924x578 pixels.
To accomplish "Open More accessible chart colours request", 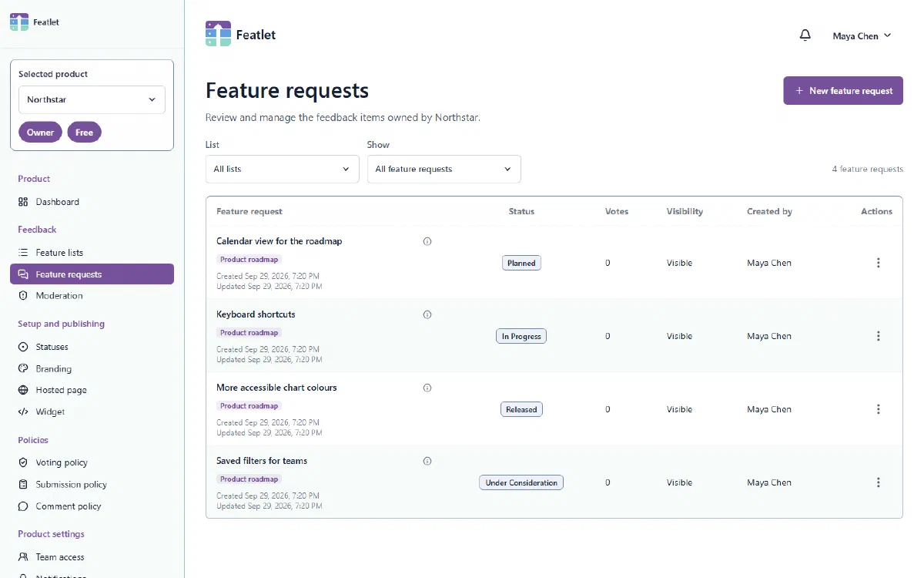I will (x=276, y=388).
